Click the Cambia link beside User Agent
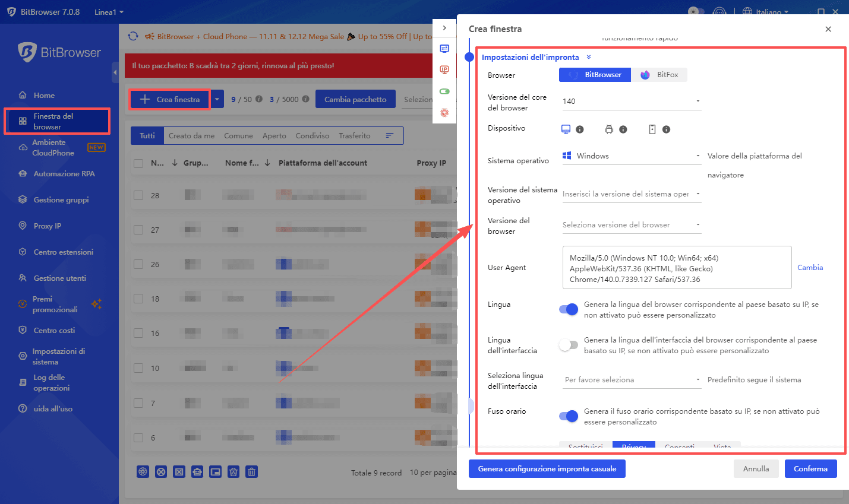The image size is (849, 504). coord(810,268)
